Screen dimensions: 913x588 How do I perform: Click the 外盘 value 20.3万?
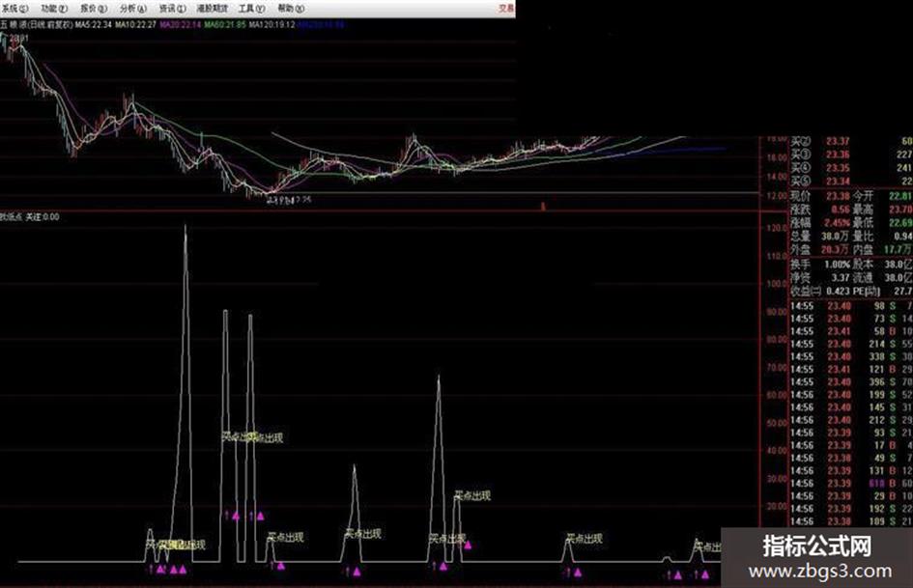(x=835, y=249)
